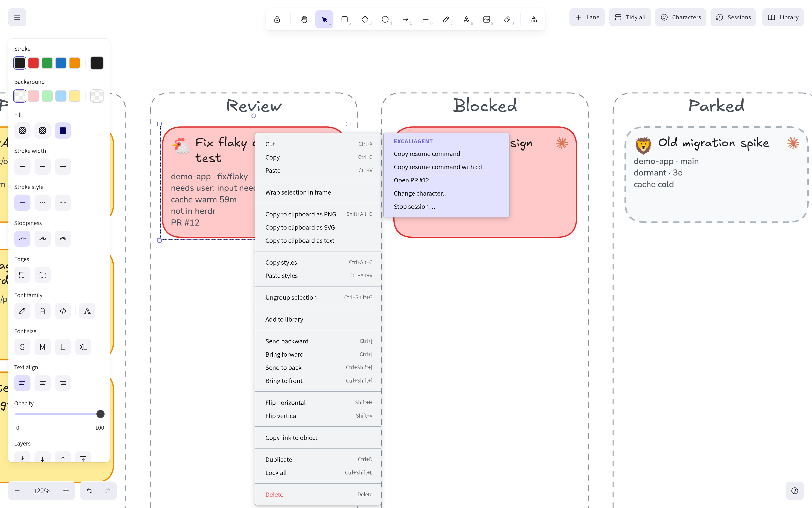Zoom out with the minus button
This screenshot has height=508, width=812.
(17, 490)
